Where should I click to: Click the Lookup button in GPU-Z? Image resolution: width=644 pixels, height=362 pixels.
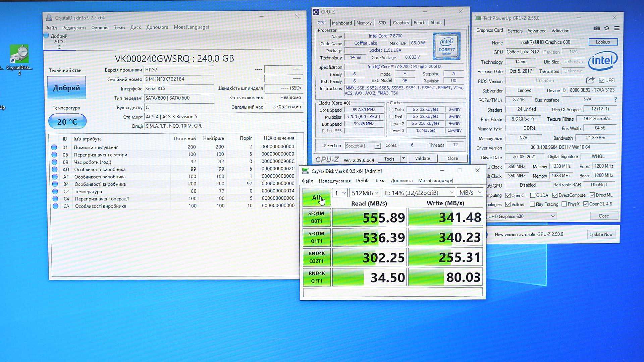pos(603,42)
